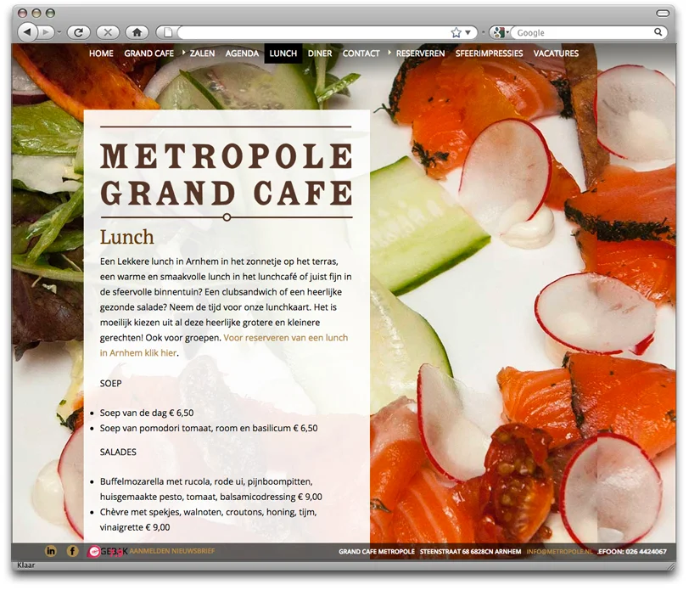The width and height of the screenshot is (700, 596).
Task: Open the SFEERIMPRESSIES menu item
Action: pyautogui.click(x=490, y=53)
